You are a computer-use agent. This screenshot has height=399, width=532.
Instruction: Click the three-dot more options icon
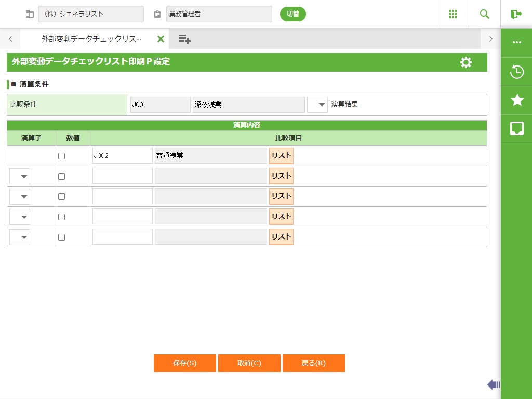click(517, 43)
